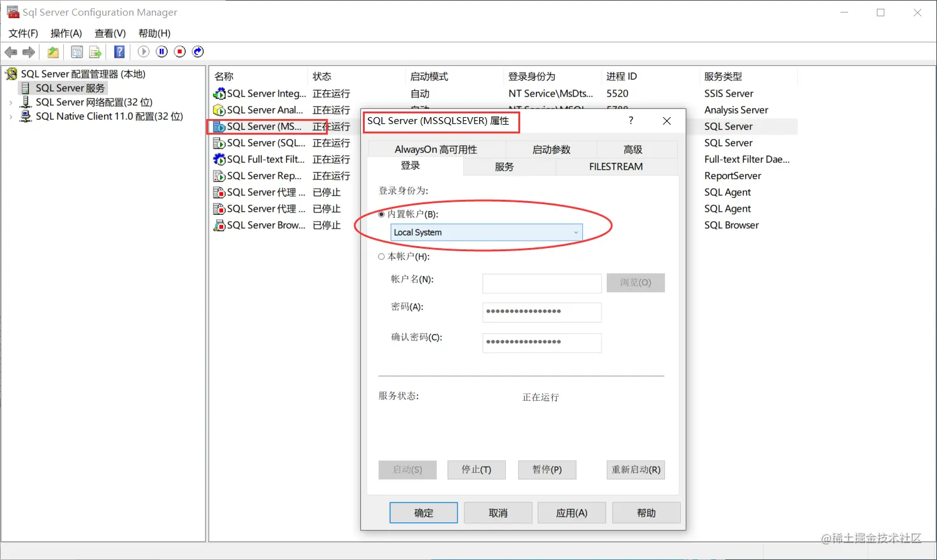Go back with the toolbar back arrow
Viewport: 937px width, 560px height.
11,52
